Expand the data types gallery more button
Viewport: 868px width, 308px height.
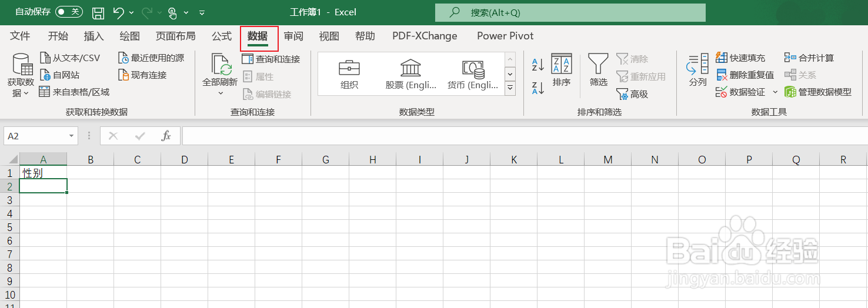(510, 88)
